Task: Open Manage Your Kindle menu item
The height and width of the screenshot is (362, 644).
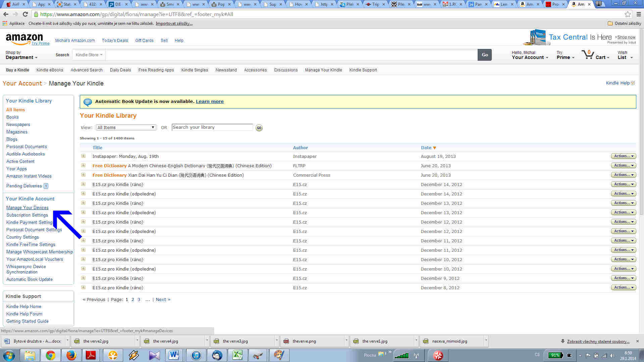Action: (x=323, y=70)
